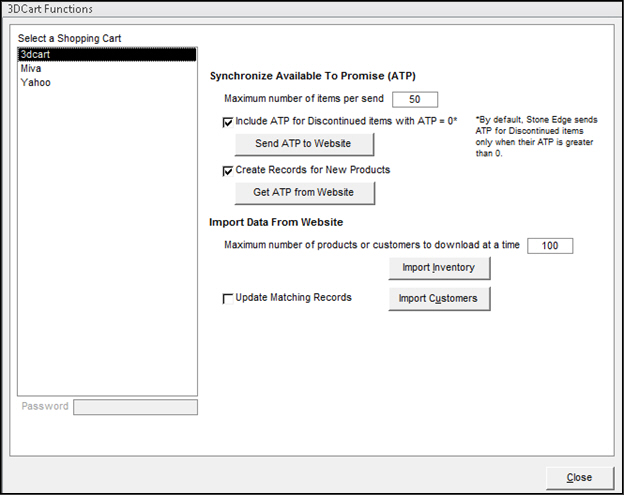The height and width of the screenshot is (495, 624).
Task: Select Yahoo in the shopping cart list
Action: [107, 82]
